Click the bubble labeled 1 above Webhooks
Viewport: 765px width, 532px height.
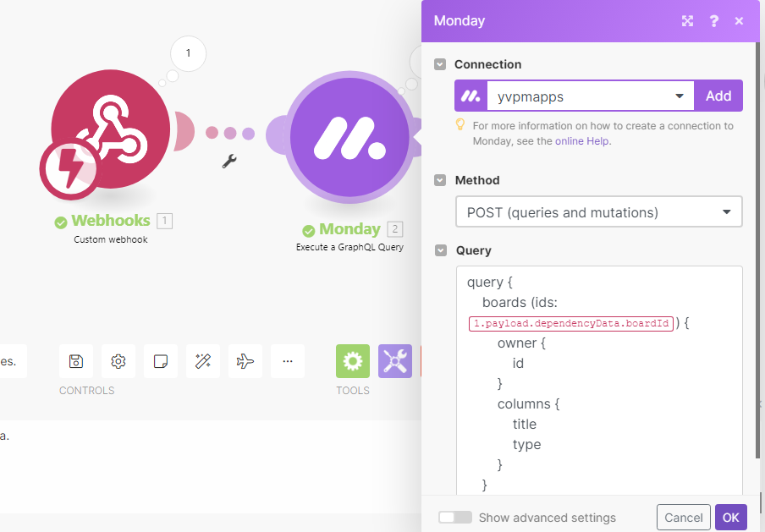(189, 53)
